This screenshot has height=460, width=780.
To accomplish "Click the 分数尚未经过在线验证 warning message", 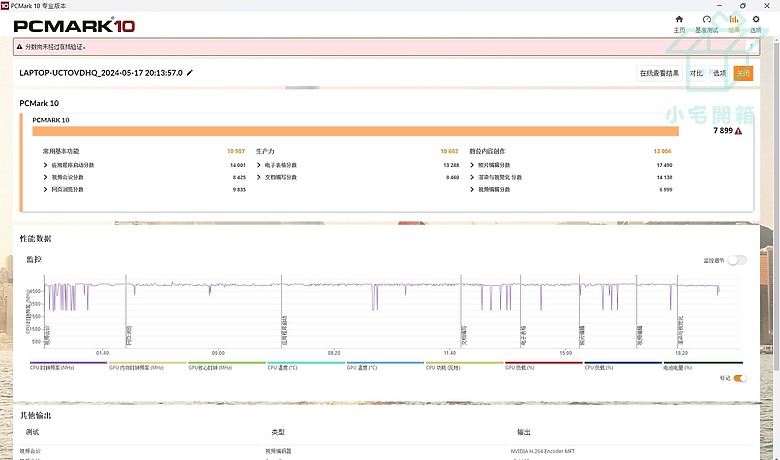I will click(55, 47).
